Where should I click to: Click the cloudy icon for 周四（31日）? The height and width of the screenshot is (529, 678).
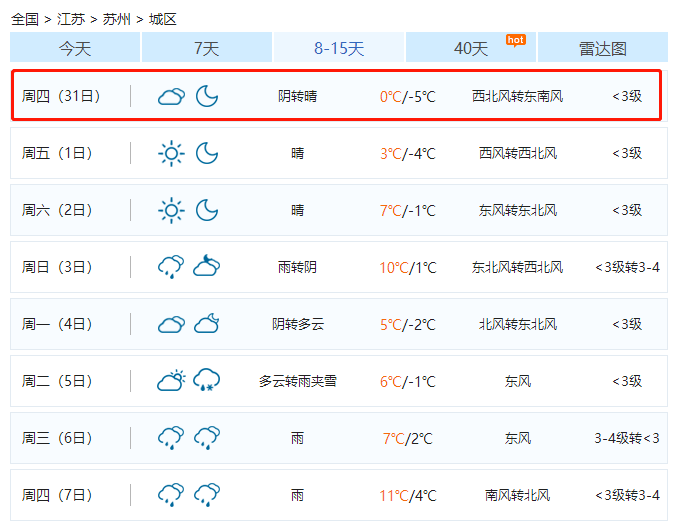[171, 97]
